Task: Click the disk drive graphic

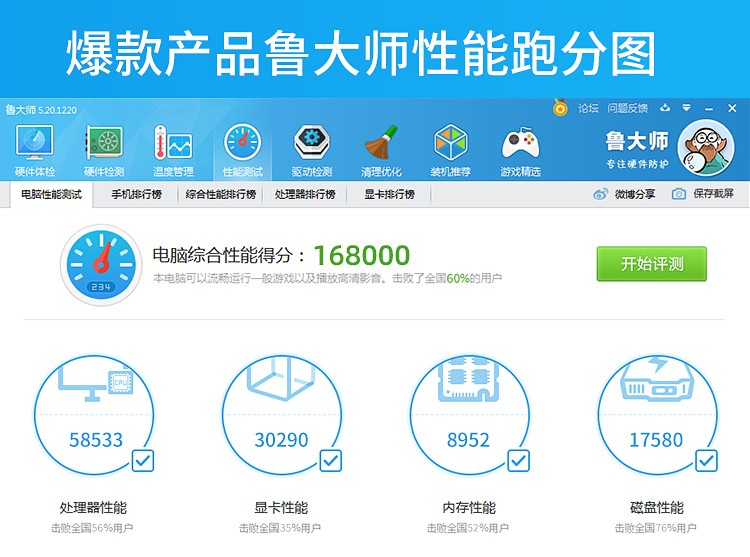Action: coord(657,379)
